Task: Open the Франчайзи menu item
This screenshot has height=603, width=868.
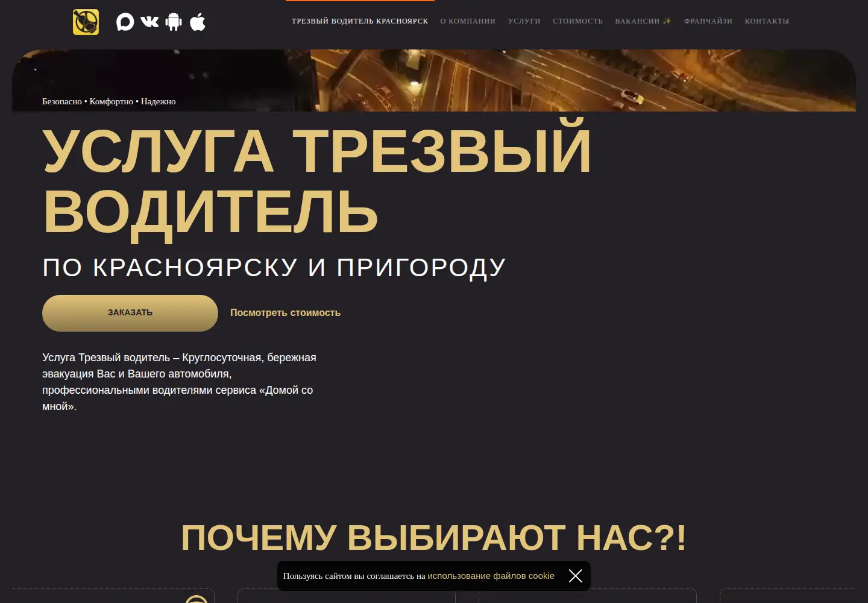Action: click(x=708, y=21)
